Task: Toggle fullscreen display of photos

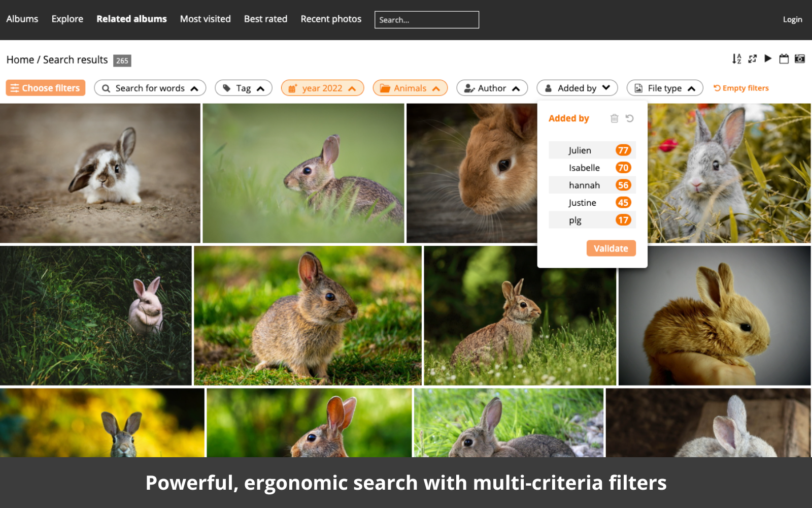Action: (753, 59)
